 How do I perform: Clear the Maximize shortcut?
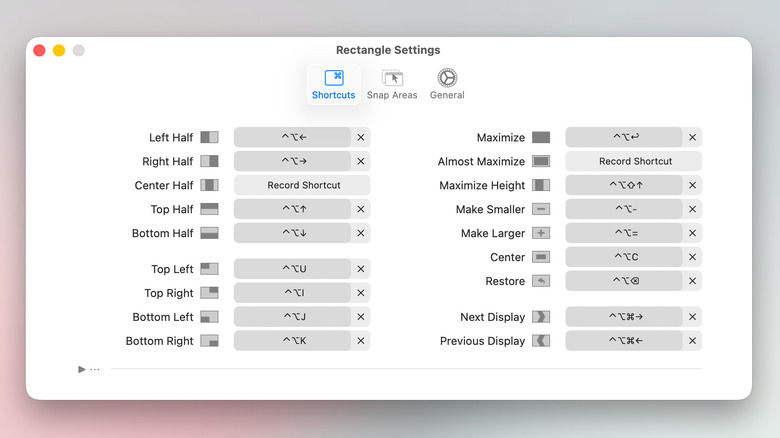click(692, 137)
